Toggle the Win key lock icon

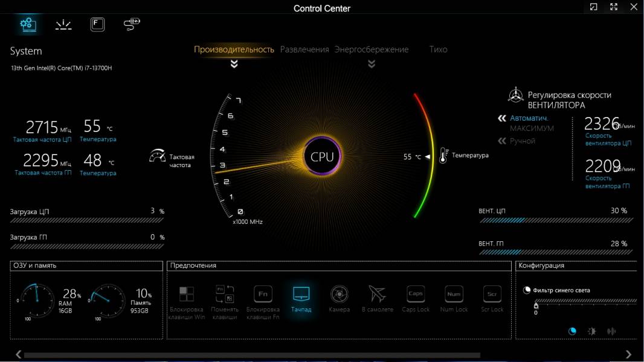pos(187,294)
